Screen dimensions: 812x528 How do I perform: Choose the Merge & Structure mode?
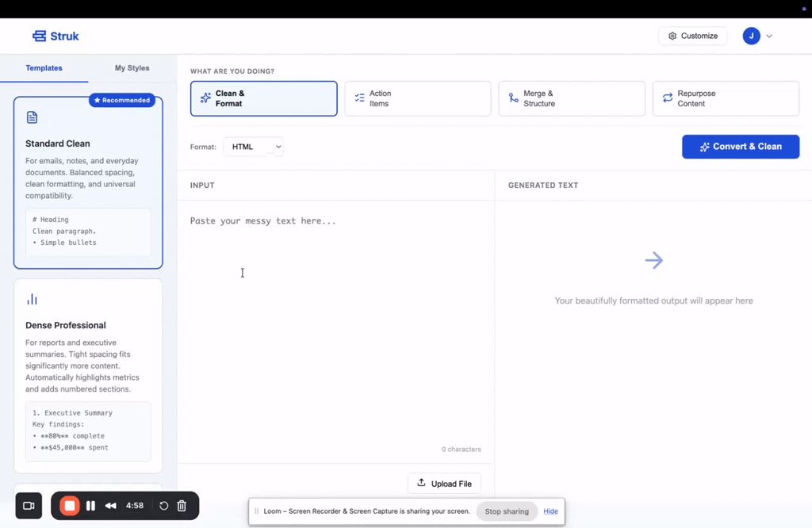tap(571, 98)
